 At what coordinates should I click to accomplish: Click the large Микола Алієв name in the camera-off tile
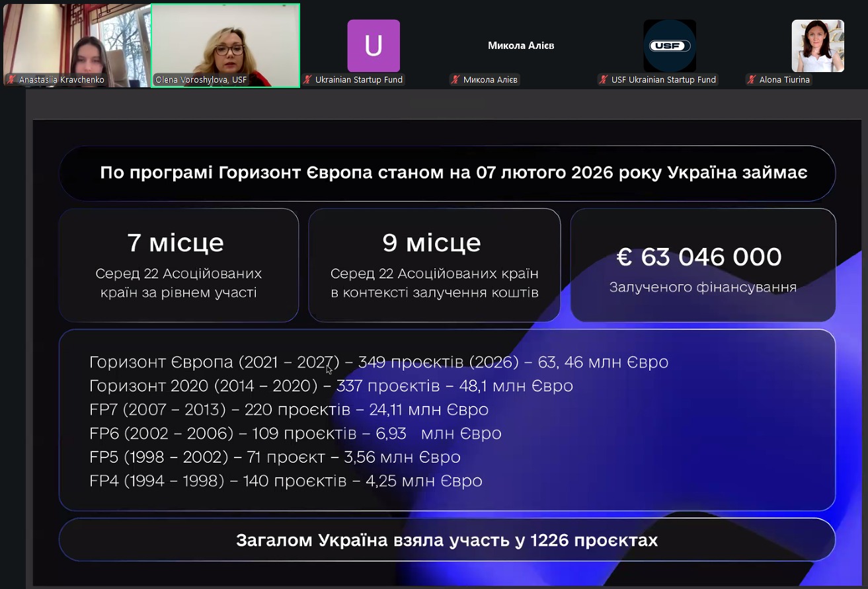[x=521, y=46]
